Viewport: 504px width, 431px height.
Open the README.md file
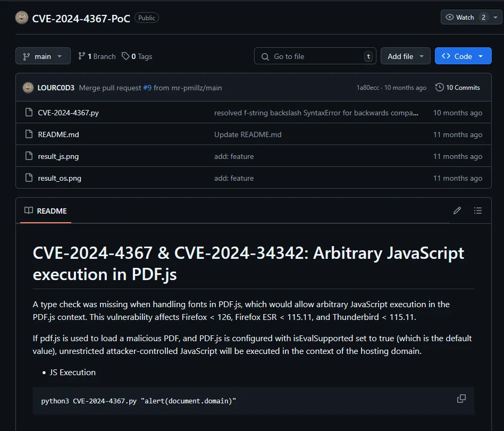pos(58,134)
